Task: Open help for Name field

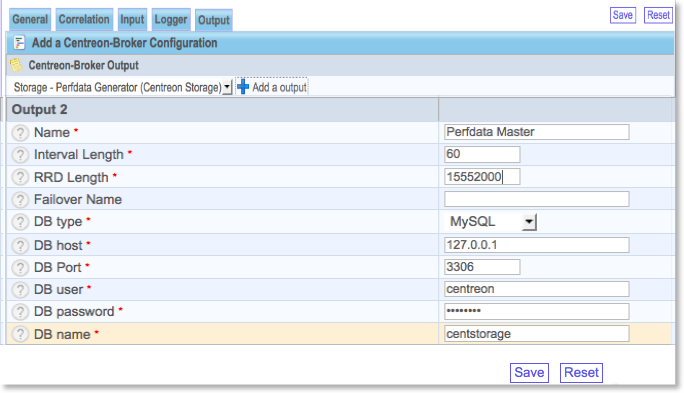Action: [20, 133]
